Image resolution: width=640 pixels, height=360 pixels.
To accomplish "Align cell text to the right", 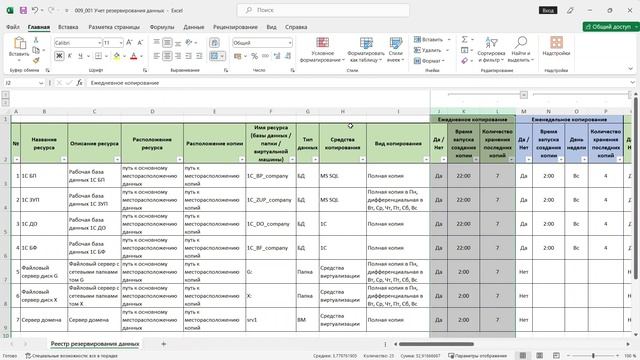I will pos(178,56).
